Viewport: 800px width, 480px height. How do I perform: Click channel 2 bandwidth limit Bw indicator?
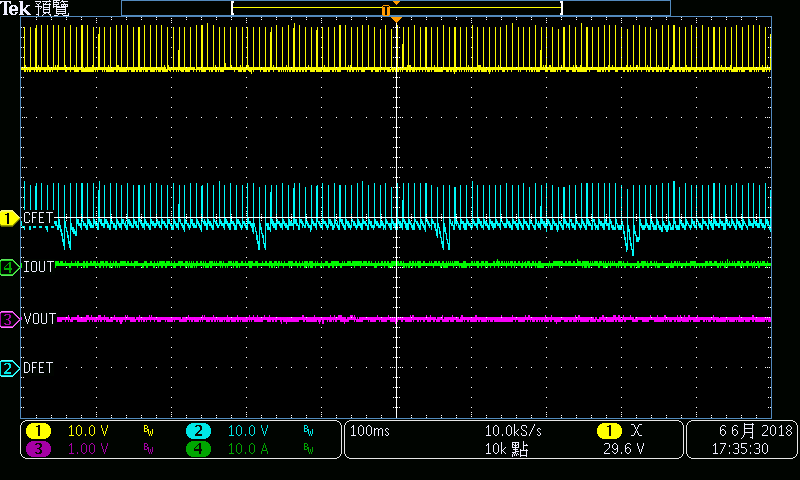[x=308, y=432]
